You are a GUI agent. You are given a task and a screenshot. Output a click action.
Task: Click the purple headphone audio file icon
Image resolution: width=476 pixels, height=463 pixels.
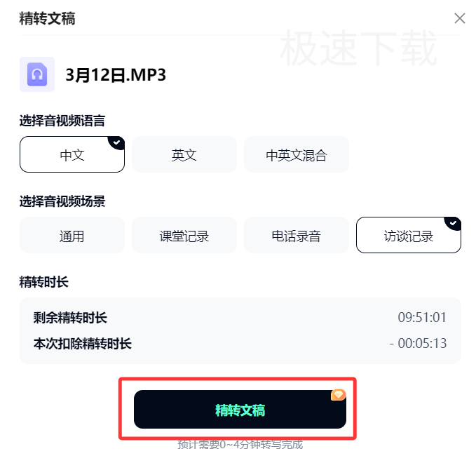click(x=37, y=74)
